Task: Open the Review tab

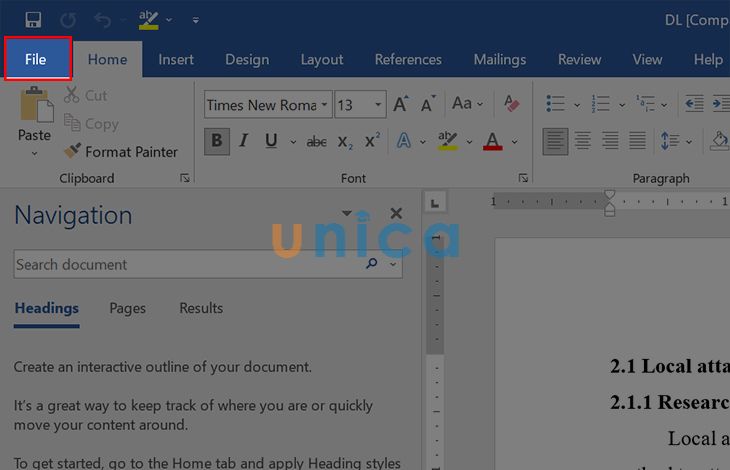Action: tap(580, 60)
